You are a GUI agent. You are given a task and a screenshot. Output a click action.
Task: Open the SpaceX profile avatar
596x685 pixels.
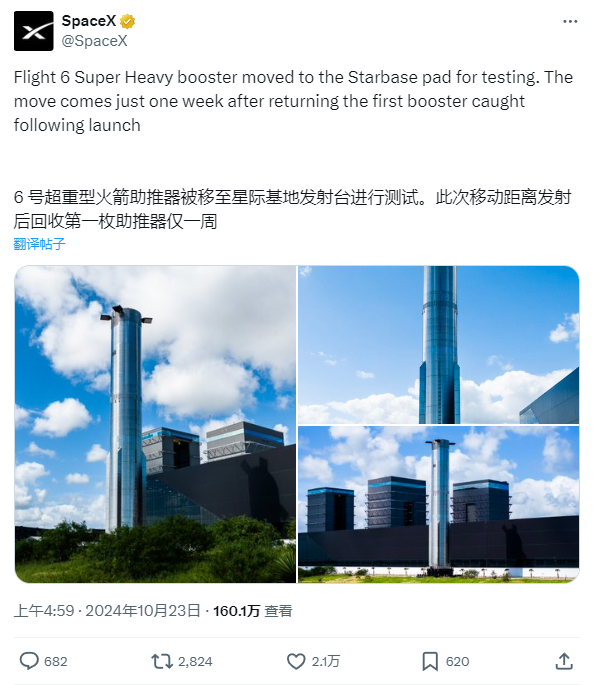click(34, 31)
